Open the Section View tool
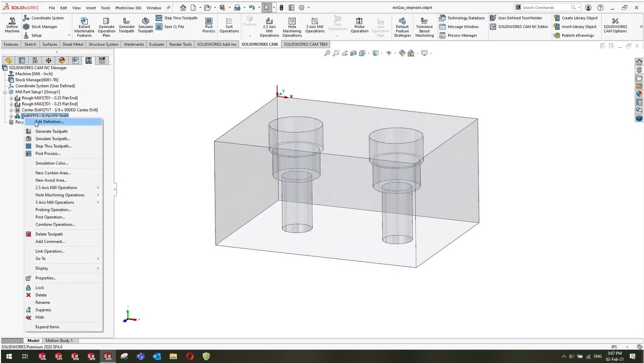This screenshot has height=363, width=644. click(353, 53)
